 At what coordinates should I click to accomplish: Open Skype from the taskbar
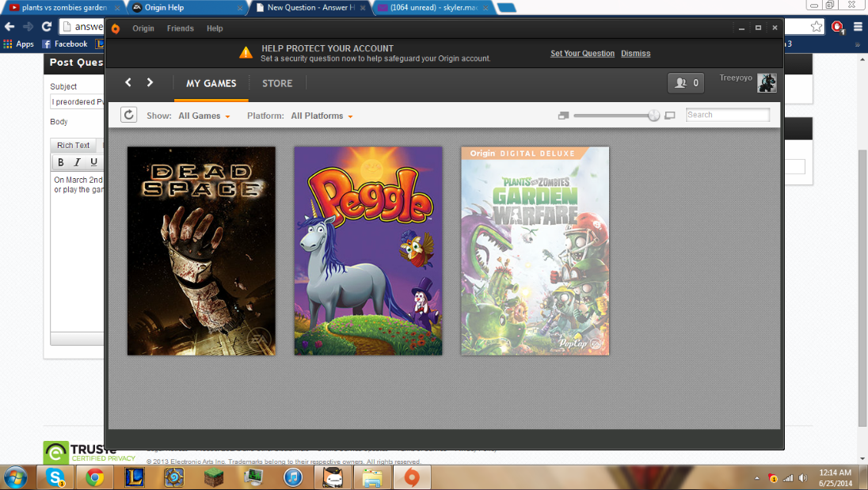coord(55,477)
